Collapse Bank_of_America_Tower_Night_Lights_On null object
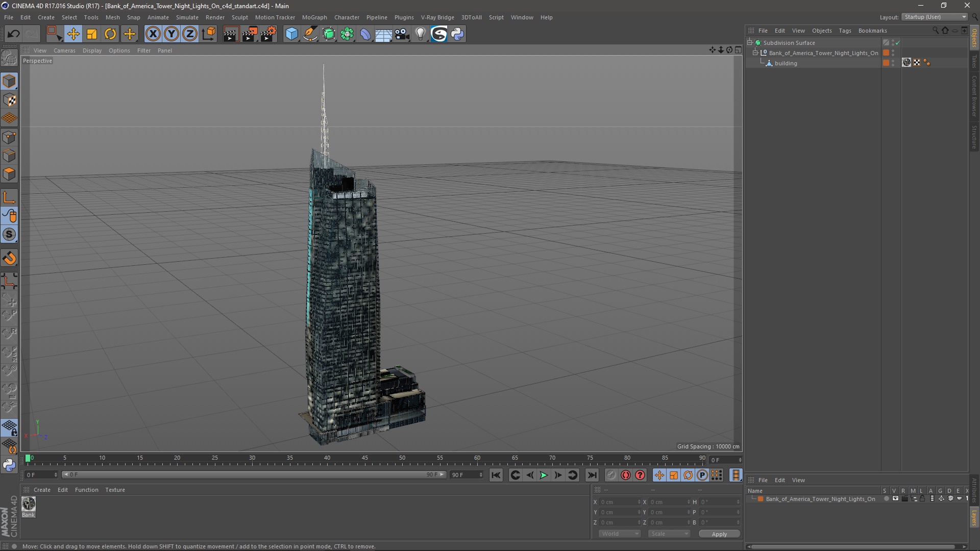Viewport: 980px width, 551px height. tap(755, 53)
